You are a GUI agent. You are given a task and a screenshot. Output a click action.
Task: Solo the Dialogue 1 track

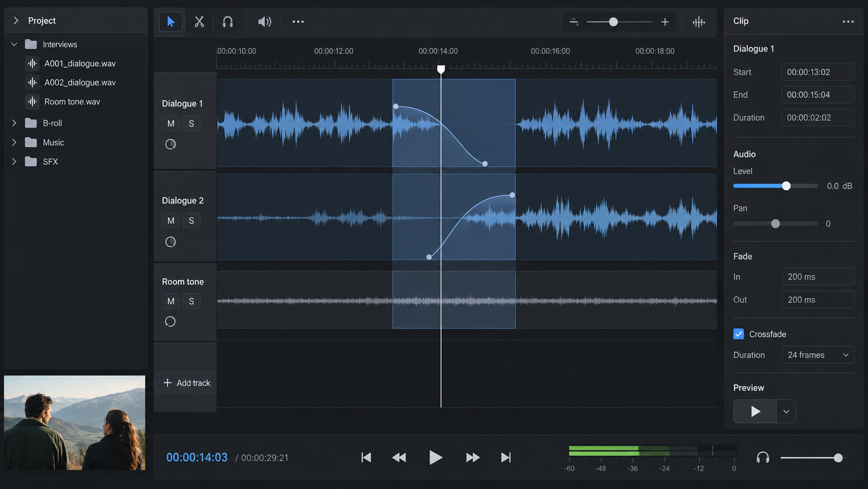[x=192, y=124]
